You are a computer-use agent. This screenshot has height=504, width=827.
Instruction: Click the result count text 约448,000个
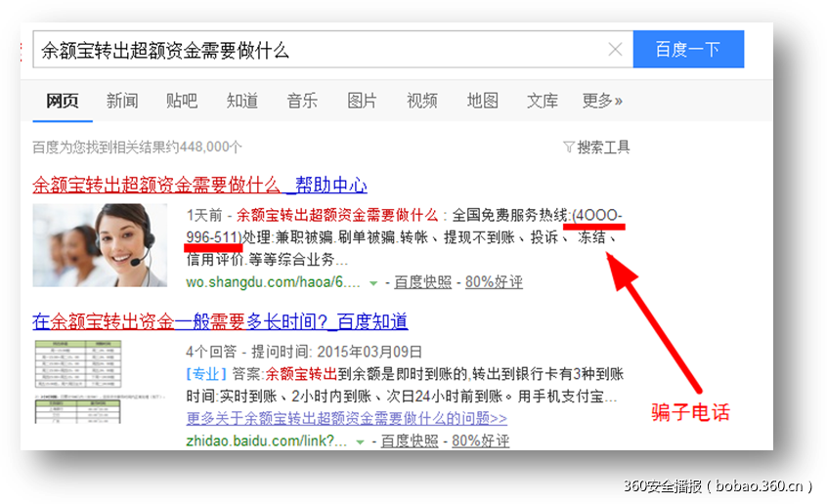(x=205, y=147)
